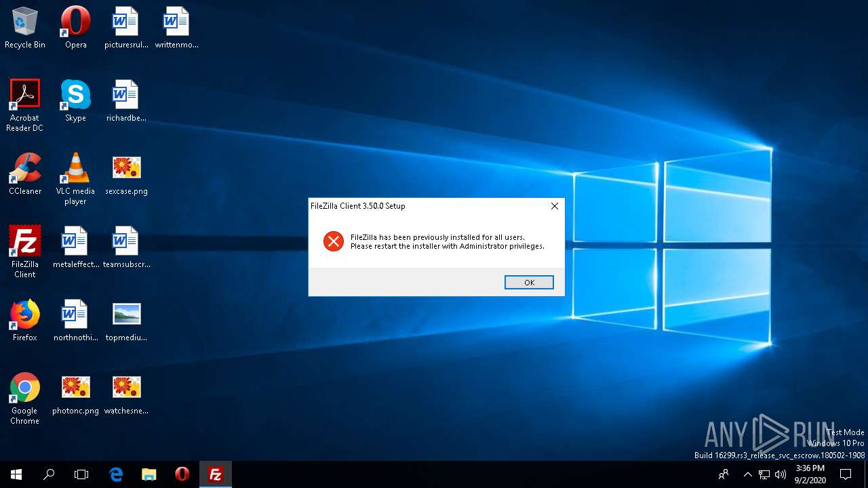868x488 pixels.
Task: Select the Skype desktop shortcut
Action: tap(75, 101)
